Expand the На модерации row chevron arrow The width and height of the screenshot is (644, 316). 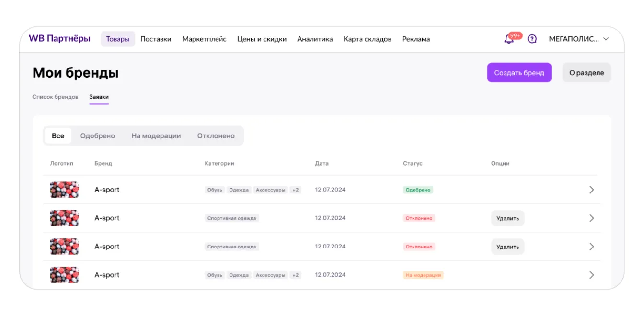(591, 275)
